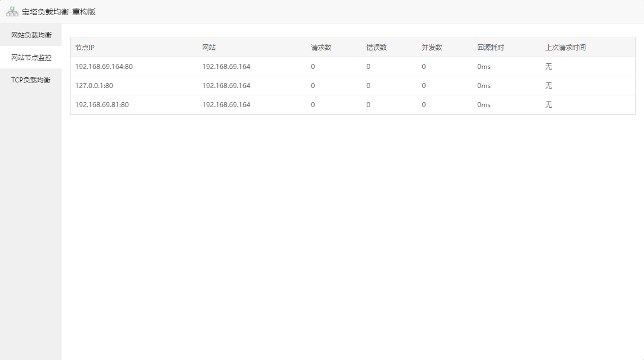Click 无 last request in 127.0.0.1:80 row
The height and width of the screenshot is (360, 644).
[x=548, y=86]
